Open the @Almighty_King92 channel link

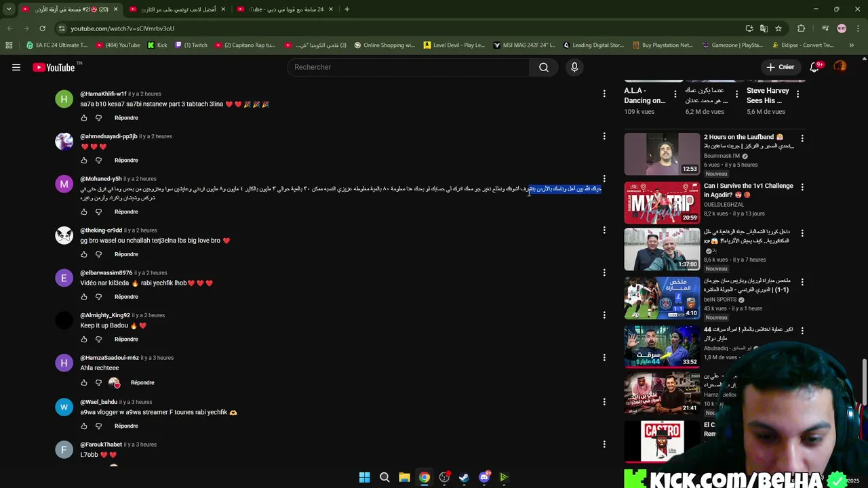105,316
